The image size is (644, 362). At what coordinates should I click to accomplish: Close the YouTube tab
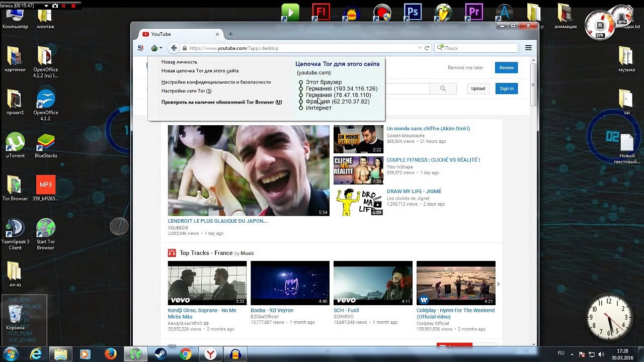click(x=217, y=34)
